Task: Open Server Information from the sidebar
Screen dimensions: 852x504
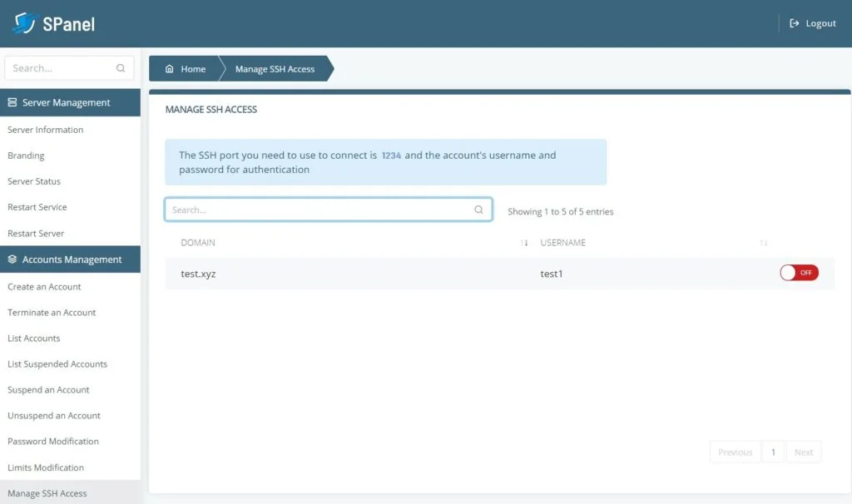Action: (x=45, y=130)
